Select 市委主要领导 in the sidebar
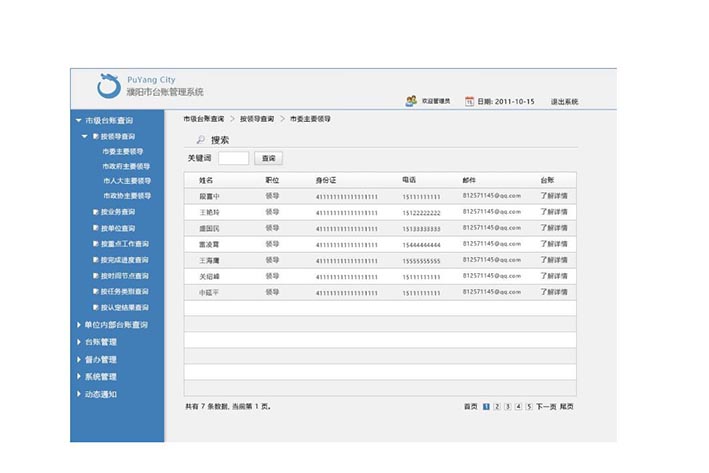The image size is (709, 473). coord(123,151)
